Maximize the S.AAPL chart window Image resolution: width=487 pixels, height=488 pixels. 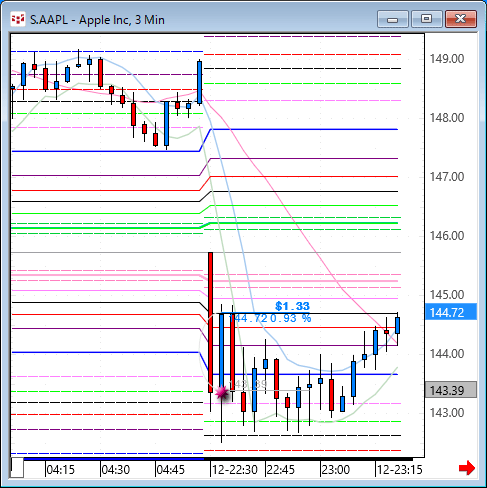click(x=427, y=19)
